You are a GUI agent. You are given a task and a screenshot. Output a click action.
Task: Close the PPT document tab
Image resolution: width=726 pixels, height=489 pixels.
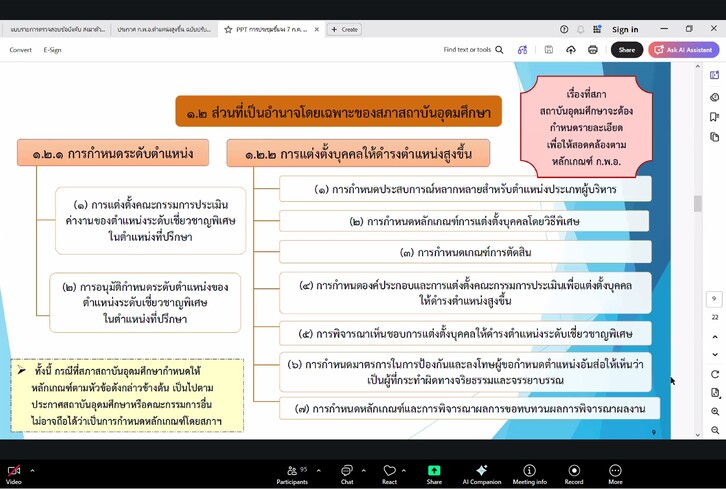(x=317, y=29)
